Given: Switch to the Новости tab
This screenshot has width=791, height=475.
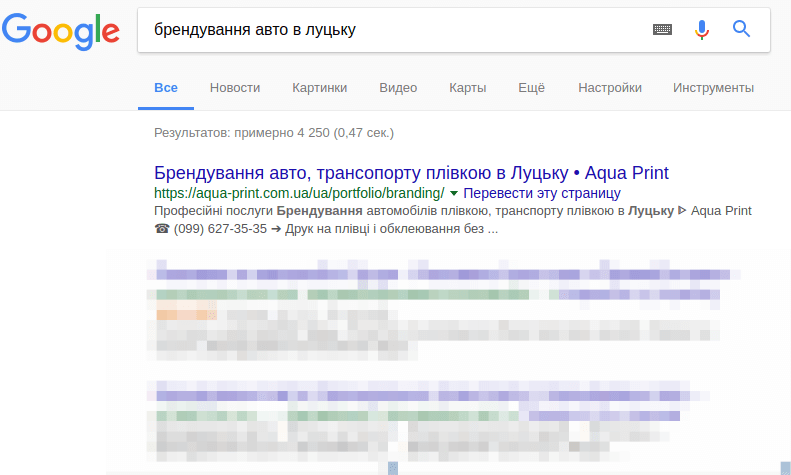Looking at the screenshot, I should point(235,88).
